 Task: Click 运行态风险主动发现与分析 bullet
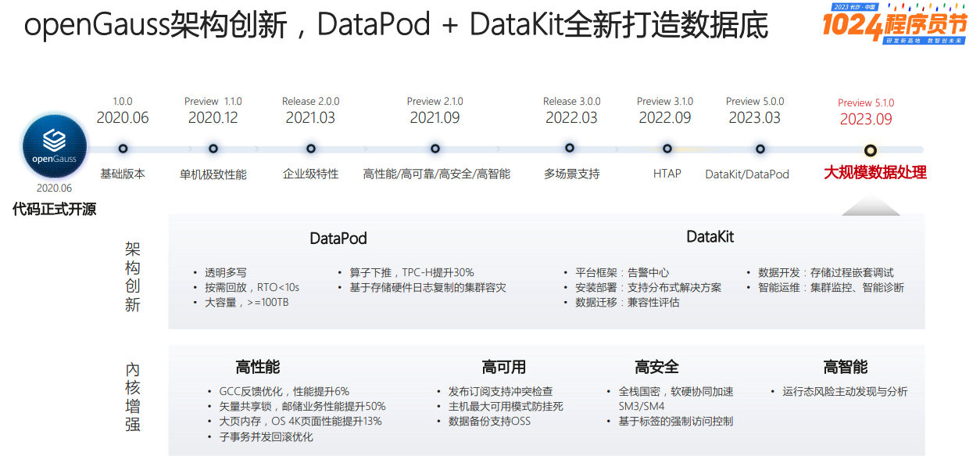point(846,391)
